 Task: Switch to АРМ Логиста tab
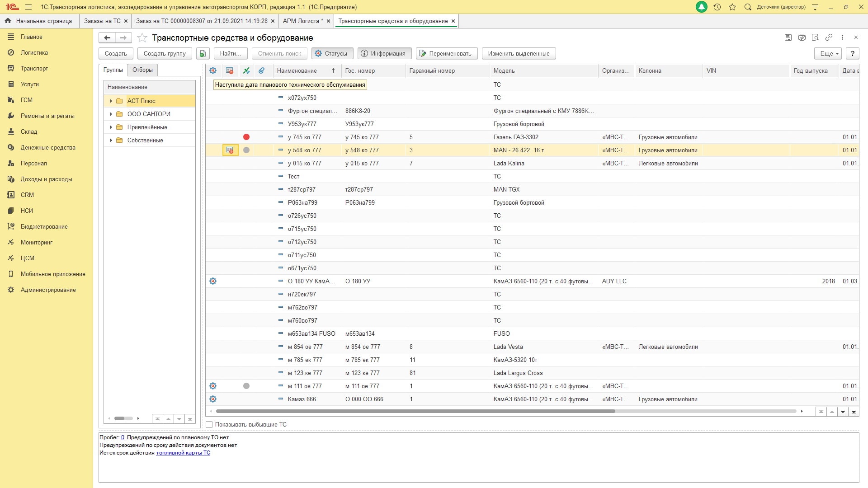302,21
